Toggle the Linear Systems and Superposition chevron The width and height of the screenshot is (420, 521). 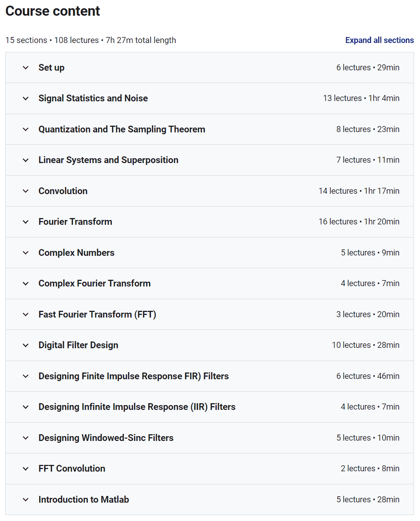25,160
